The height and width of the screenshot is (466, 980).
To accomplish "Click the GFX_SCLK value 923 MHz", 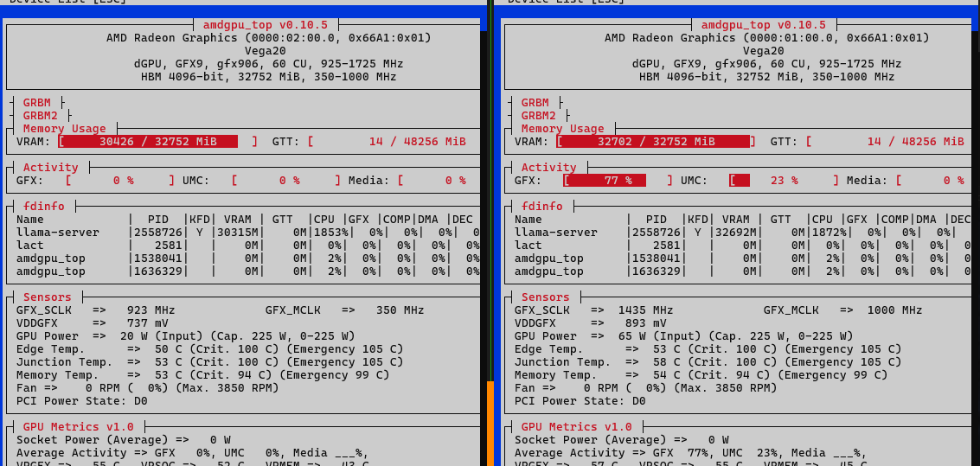I will [x=151, y=310].
